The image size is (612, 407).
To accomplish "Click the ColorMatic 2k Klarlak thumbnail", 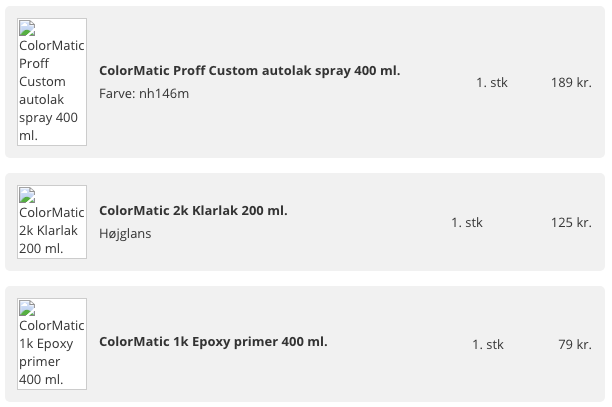I will click(x=52, y=222).
